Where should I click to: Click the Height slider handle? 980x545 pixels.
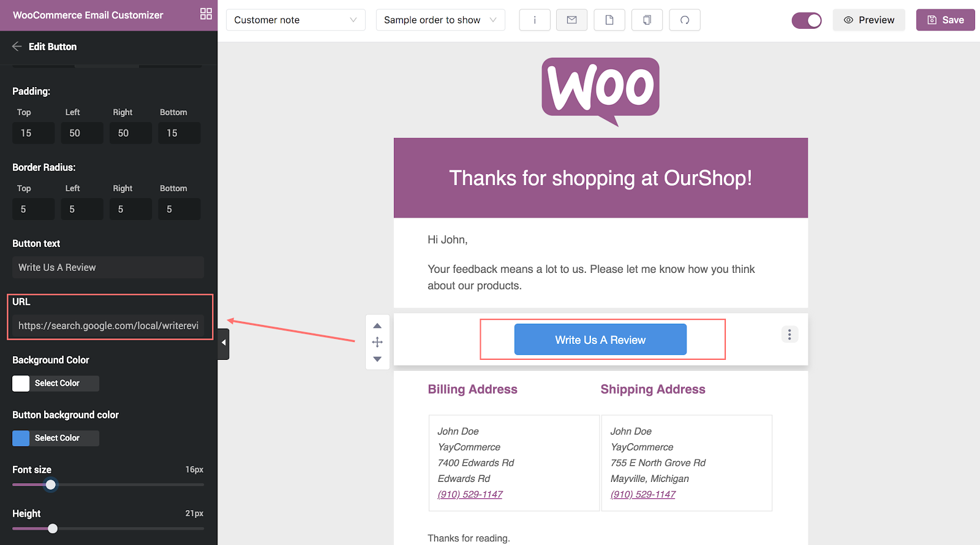click(53, 528)
